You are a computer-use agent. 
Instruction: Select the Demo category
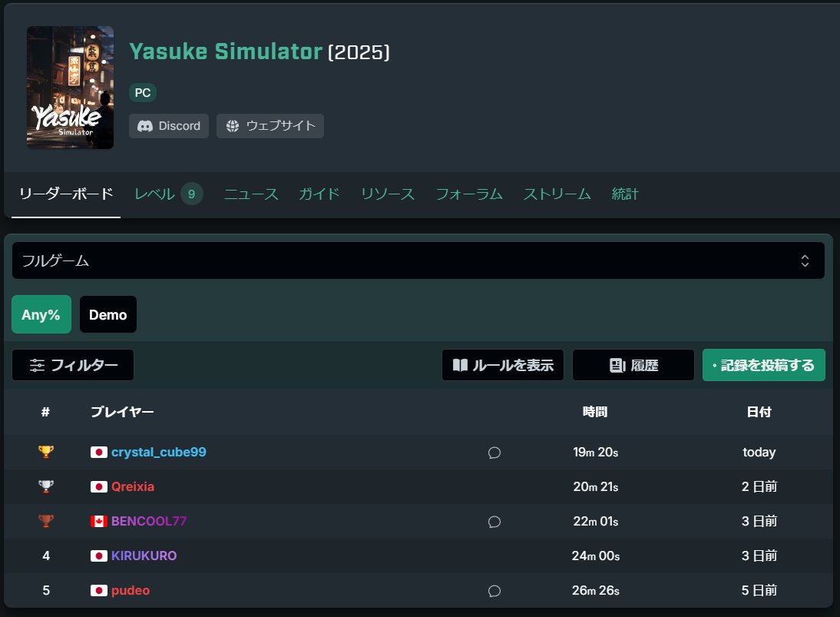pyautogui.click(x=108, y=314)
